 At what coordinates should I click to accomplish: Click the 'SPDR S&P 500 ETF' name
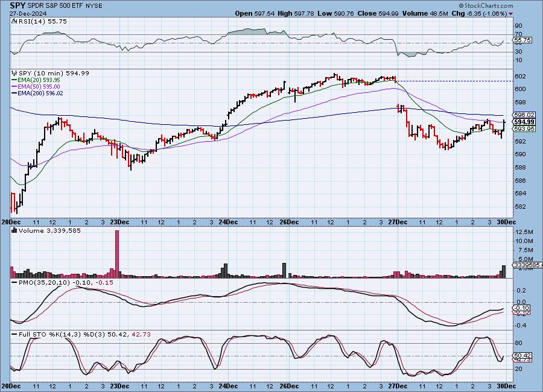[x=55, y=6]
